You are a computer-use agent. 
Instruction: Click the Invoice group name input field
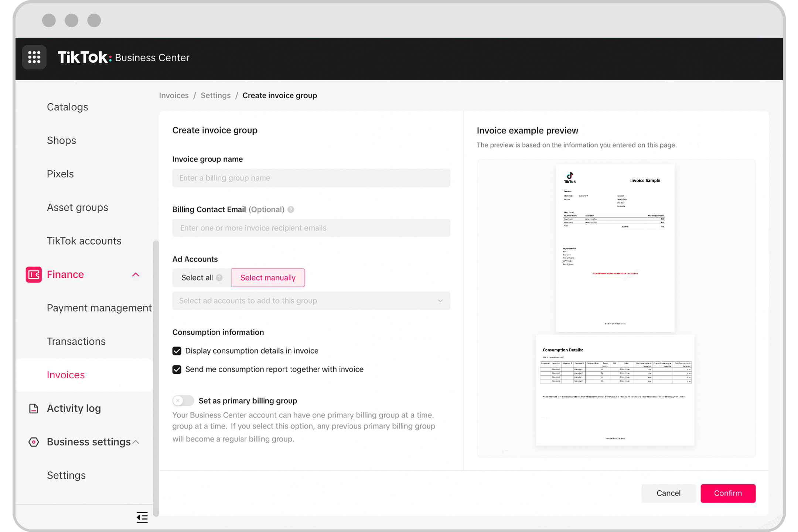(311, 178)
